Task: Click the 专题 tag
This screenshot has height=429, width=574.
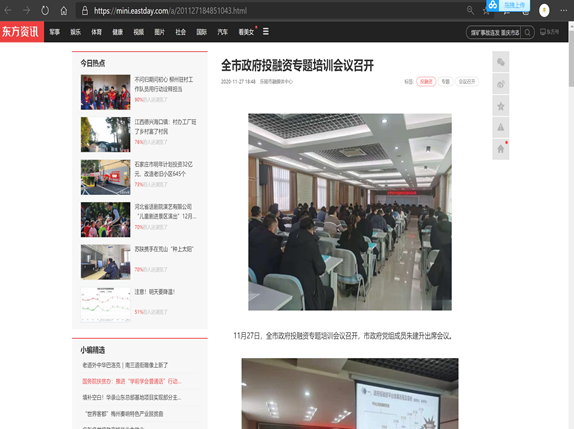Action: (446, 82)
